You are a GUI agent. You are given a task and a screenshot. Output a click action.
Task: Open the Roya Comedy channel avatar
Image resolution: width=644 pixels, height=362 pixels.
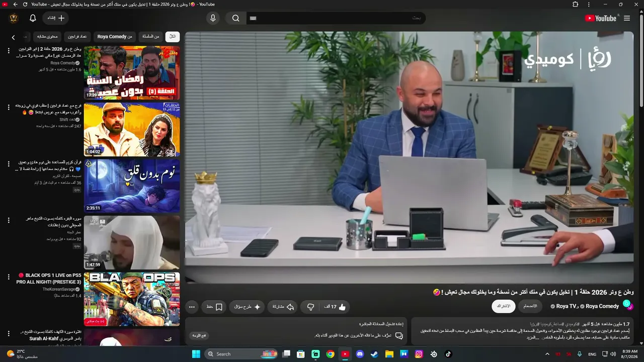click(627, 305)
